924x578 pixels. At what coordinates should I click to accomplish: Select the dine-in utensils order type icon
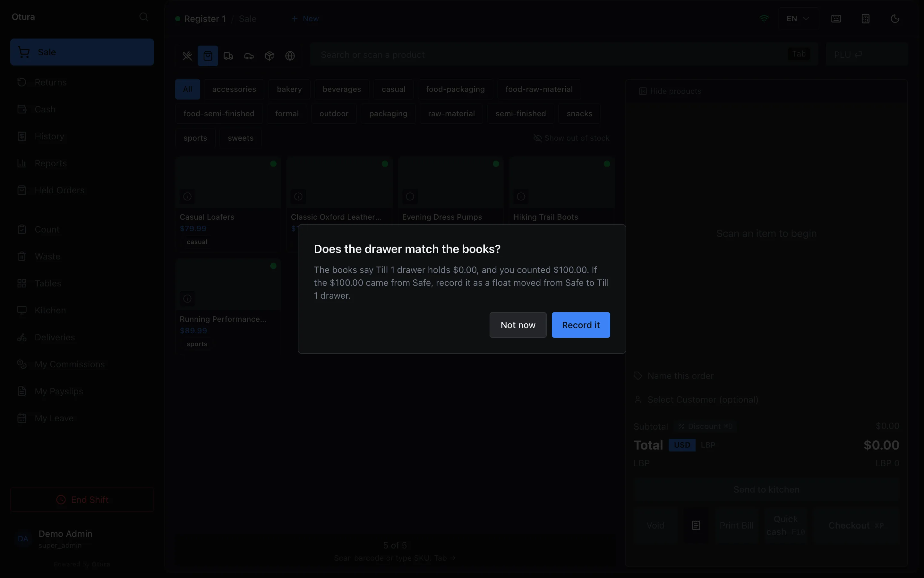click(x=187, y=56)
